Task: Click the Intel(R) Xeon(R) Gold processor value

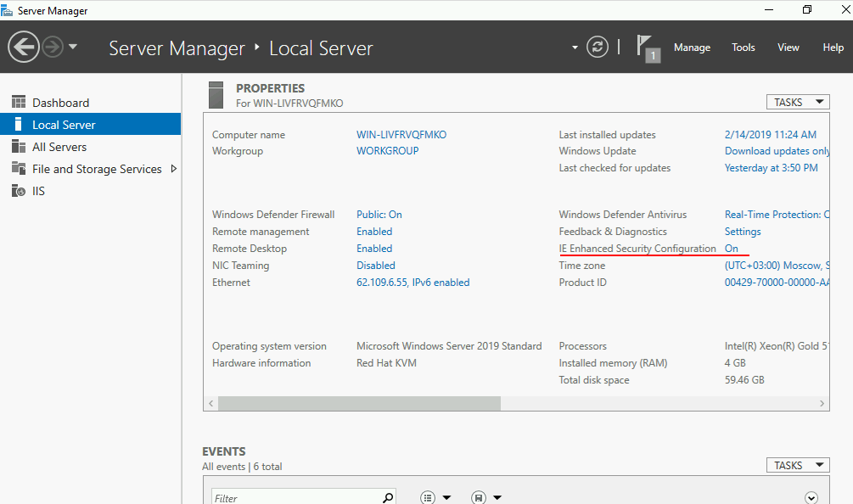Action: coord(777,346)
